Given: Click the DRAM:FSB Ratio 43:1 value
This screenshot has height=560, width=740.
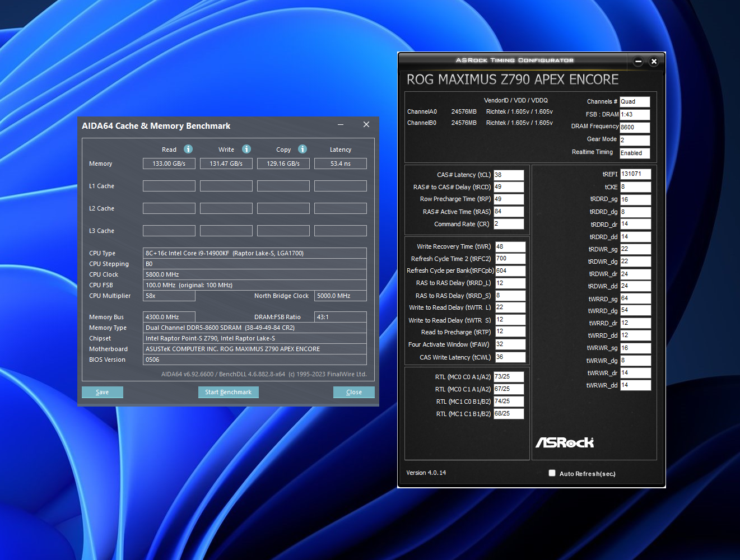Looking at the screenshot, I should coord(341,317).
